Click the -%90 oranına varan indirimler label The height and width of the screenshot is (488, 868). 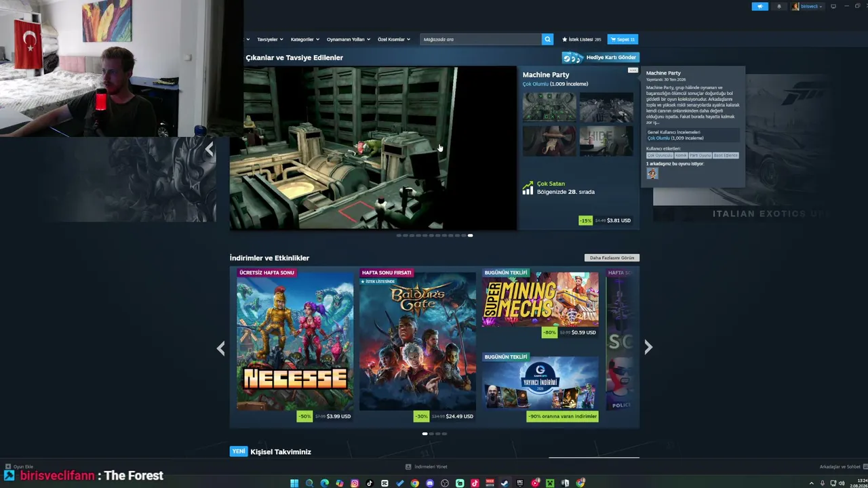point(563,416)
